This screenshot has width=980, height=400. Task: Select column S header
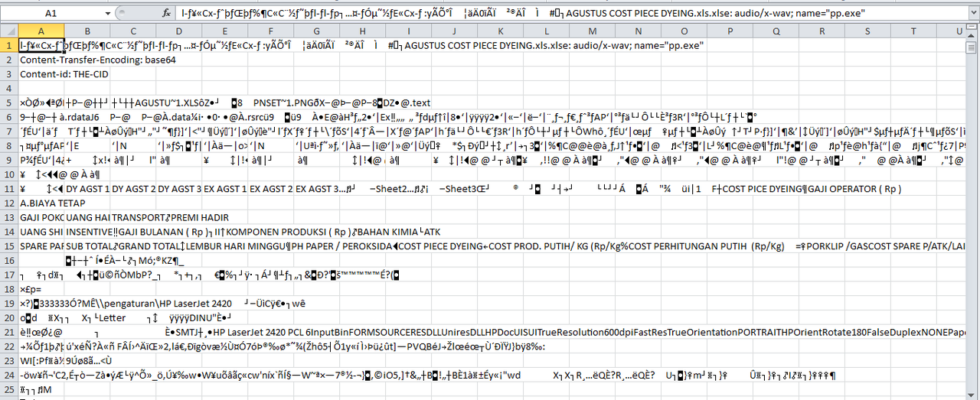(x=867, y=31)
